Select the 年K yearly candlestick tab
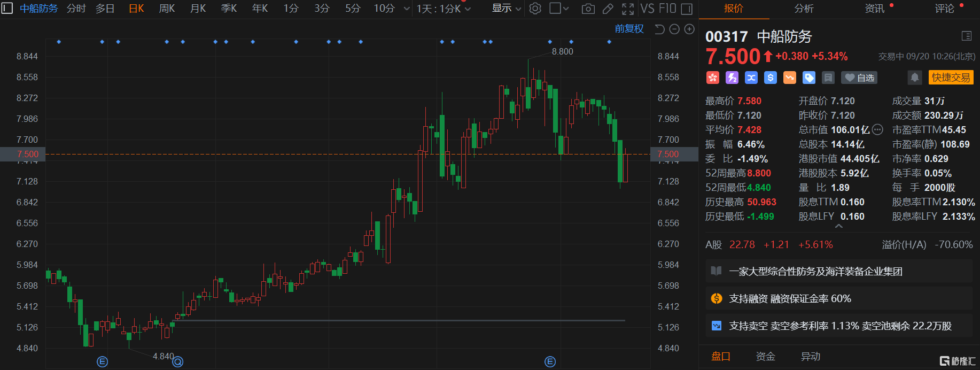Viewport: 980px width, 370px height. point(260,9)
